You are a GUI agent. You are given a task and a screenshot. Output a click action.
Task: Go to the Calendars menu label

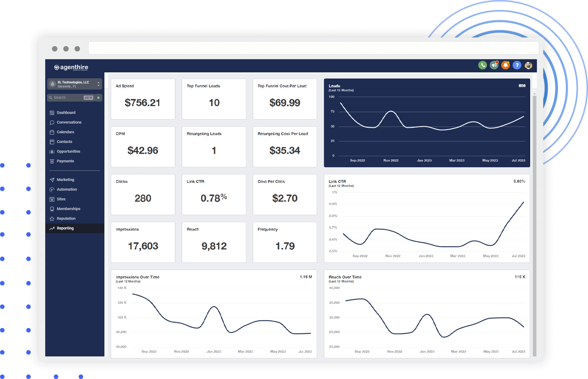click(x=66, y=132)
